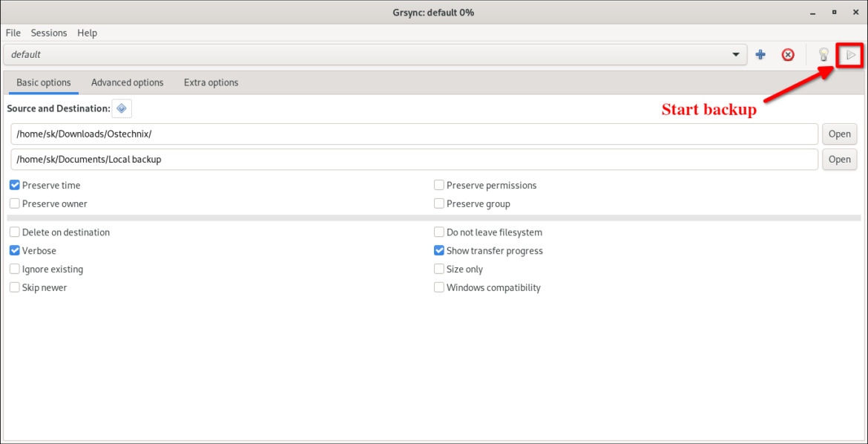Switch to the Extra options tab
Image resolution: width=868 pixels, height=444 pixels.
pos(211,82)
